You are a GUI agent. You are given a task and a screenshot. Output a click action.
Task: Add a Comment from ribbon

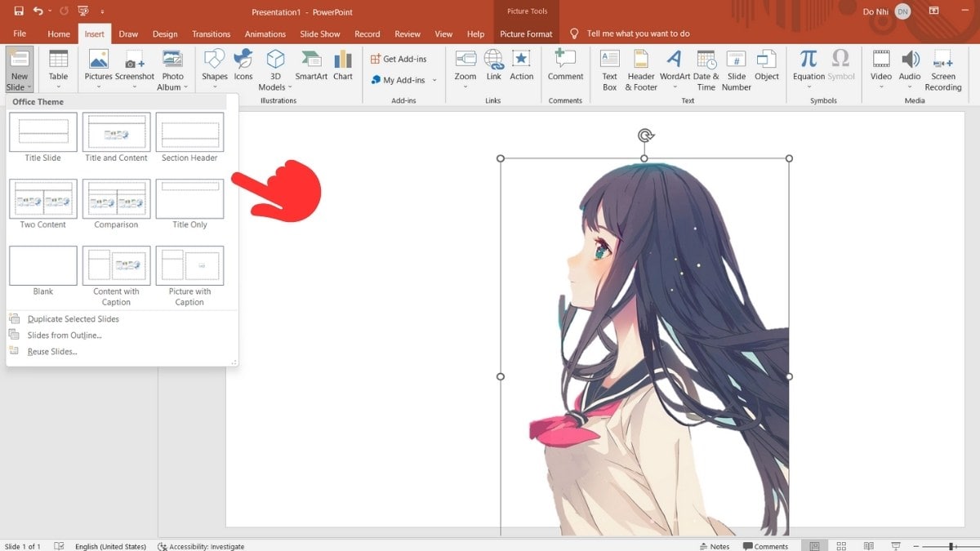coord(565,65)
